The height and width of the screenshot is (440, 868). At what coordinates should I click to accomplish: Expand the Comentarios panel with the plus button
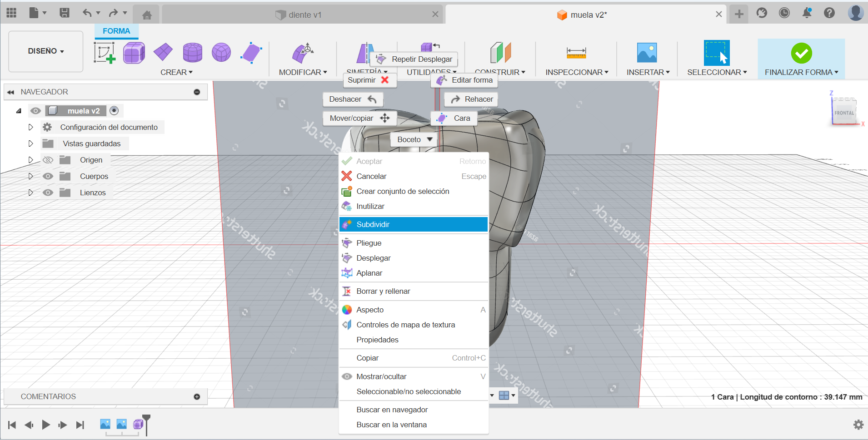197,396
